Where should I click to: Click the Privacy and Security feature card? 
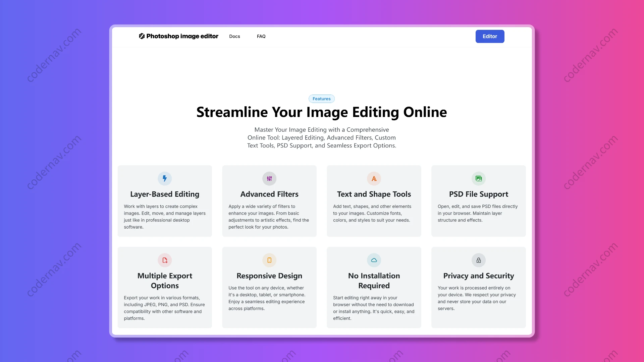tap(478, 287)
